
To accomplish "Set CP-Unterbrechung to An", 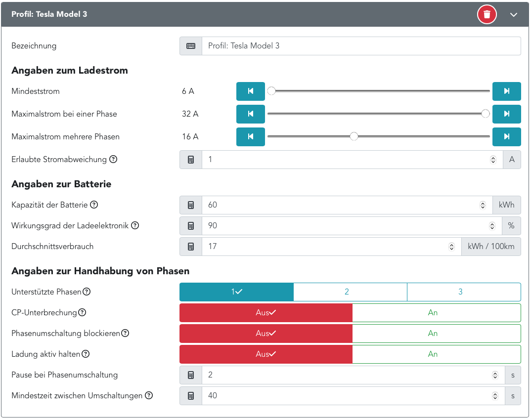I will (x=437, y=313).
